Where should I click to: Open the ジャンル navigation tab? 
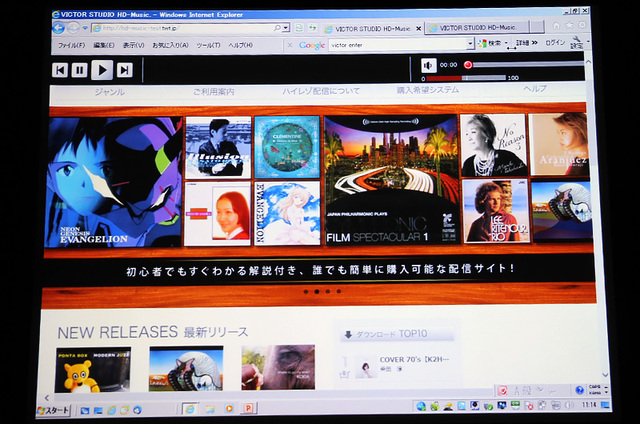(108, 91)
